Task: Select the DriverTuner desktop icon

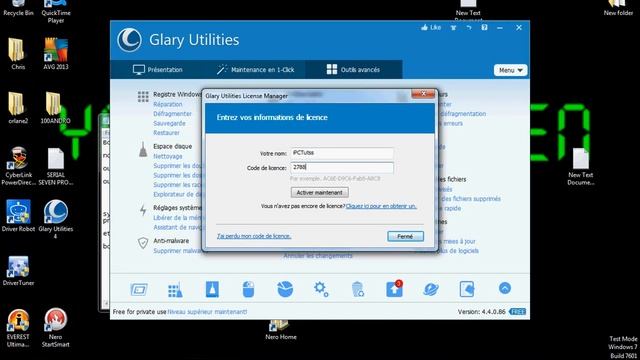Action: point(18,271)
